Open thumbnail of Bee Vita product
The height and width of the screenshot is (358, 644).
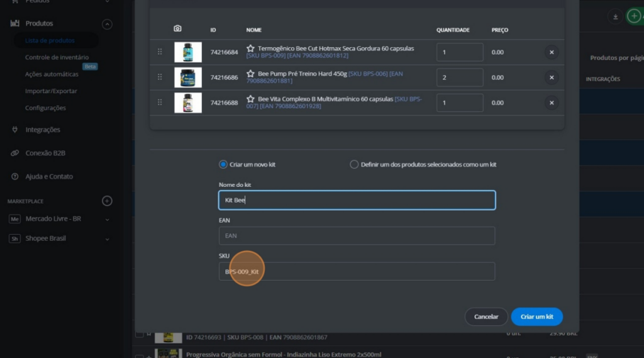pos(188,103)
